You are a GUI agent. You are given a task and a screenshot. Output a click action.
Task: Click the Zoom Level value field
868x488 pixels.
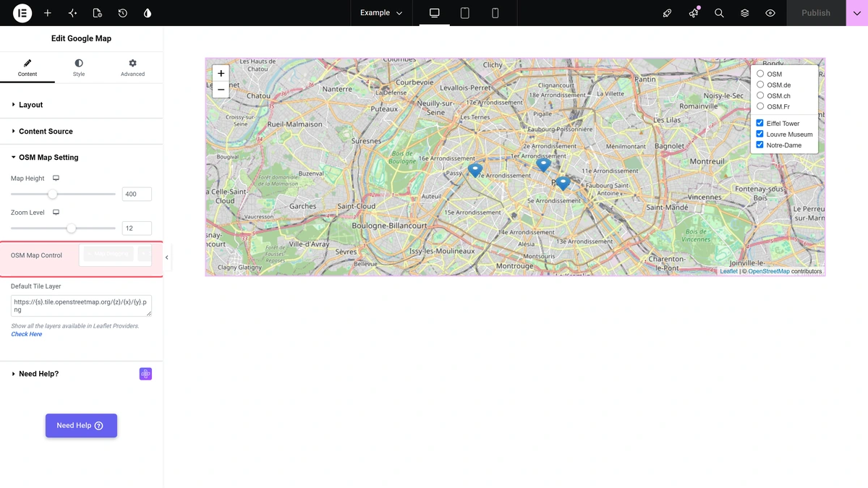click(137, 228)
